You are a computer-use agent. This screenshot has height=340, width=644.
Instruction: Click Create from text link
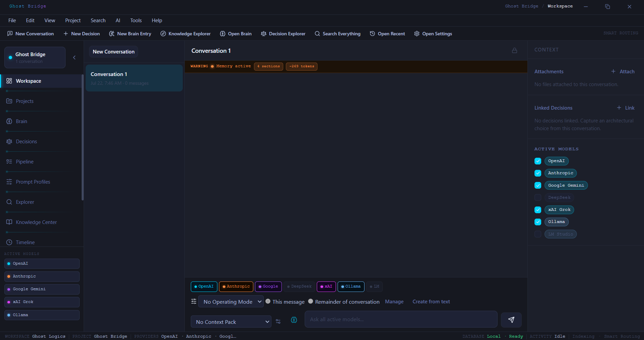431,302
